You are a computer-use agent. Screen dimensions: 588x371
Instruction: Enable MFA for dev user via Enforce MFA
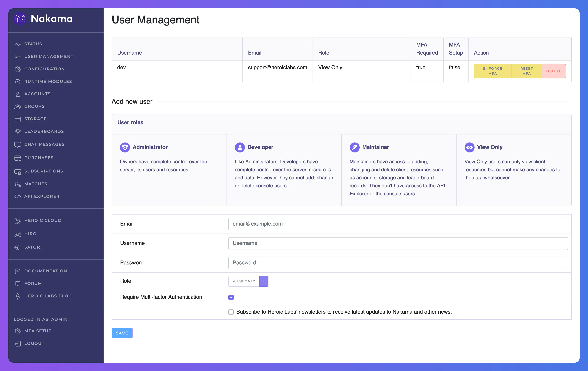(x=493, y=71)
